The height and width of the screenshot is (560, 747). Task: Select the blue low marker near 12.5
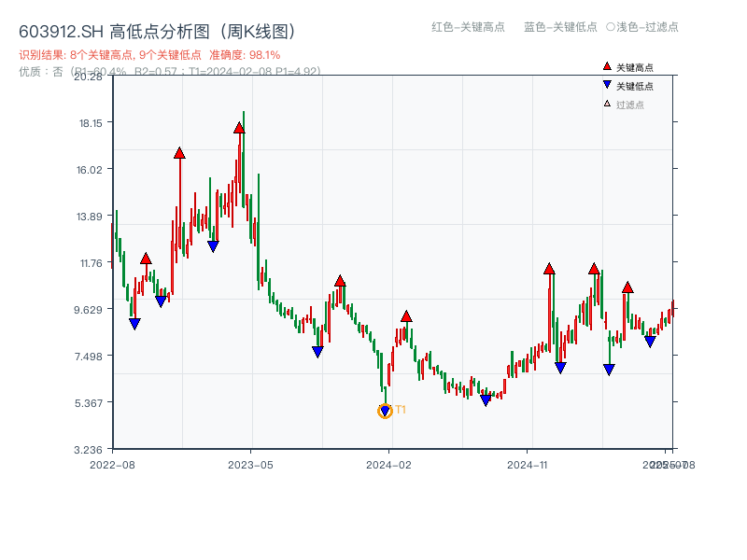[x=213, y=246]
